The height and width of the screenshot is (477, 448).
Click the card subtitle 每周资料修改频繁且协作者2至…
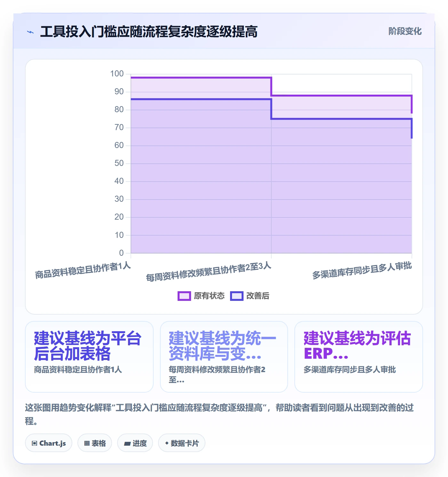pyautogui.click(x=217, y=375)
